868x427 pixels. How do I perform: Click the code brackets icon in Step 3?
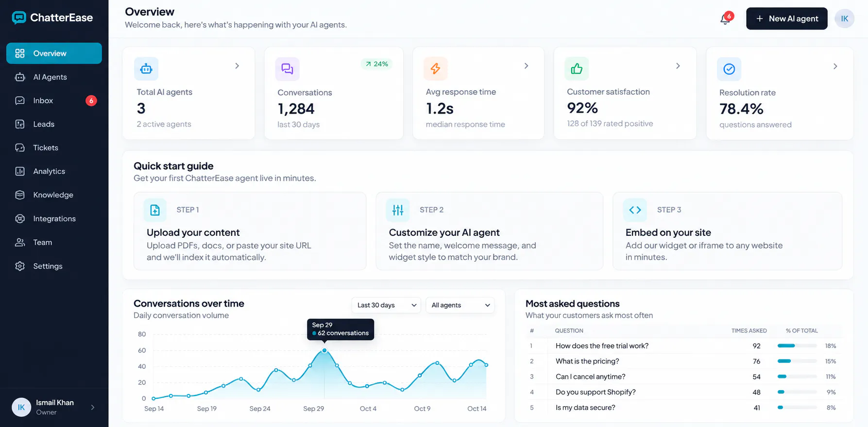coord(635,210)
